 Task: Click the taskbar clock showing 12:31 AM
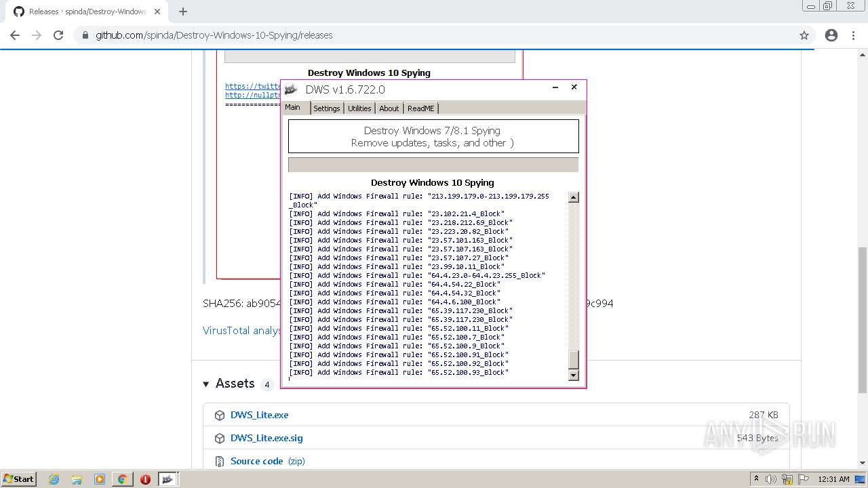[x=833, y=479]
